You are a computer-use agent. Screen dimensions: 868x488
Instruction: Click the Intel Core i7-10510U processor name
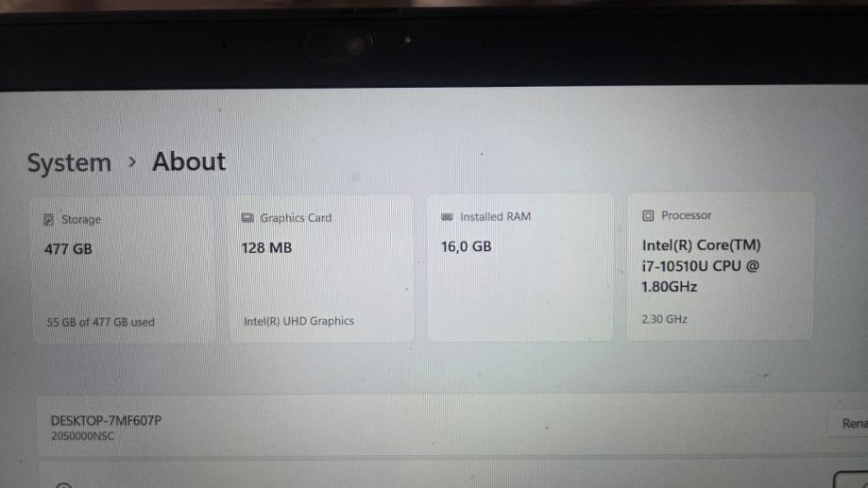tap(700, 265)
